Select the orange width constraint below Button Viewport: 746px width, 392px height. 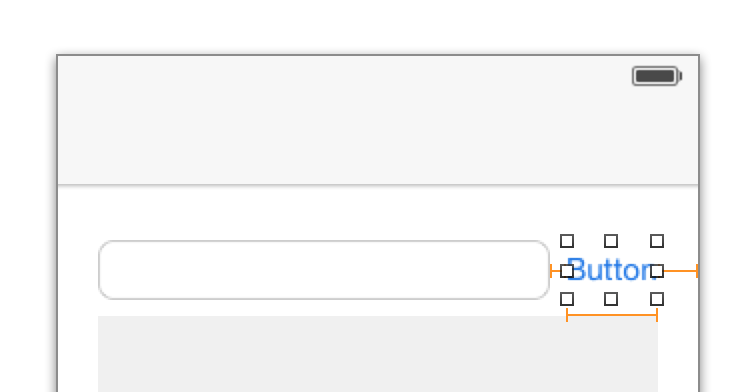tap(612, 315)
